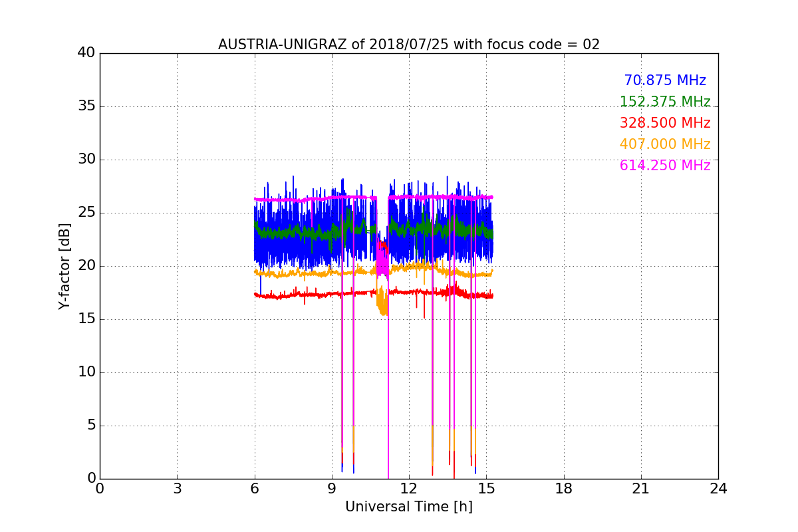
Task: Select the 152.375 MHz legend label
Action: [665, 102]
